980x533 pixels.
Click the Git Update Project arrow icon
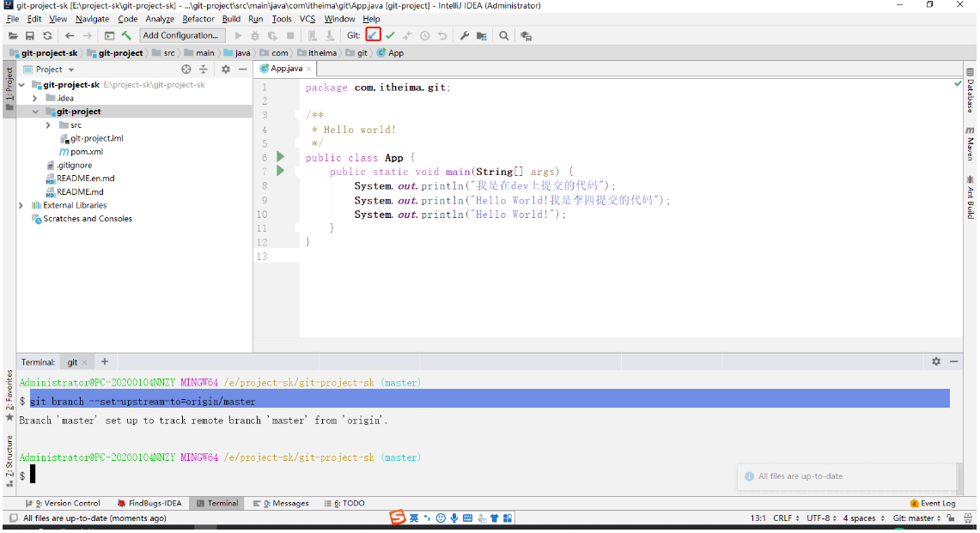pos(373,35)
